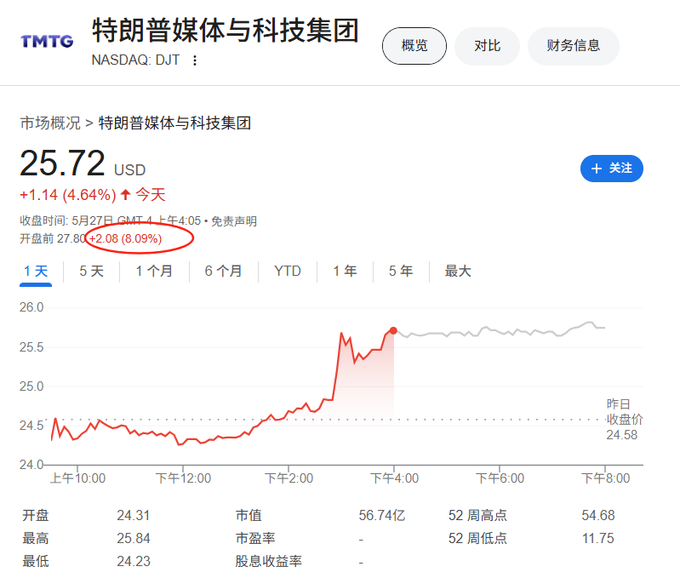The width and height of the screenshot is (680, 578).
Task: Select the 1 年 chart range
Action: (345, 271)
